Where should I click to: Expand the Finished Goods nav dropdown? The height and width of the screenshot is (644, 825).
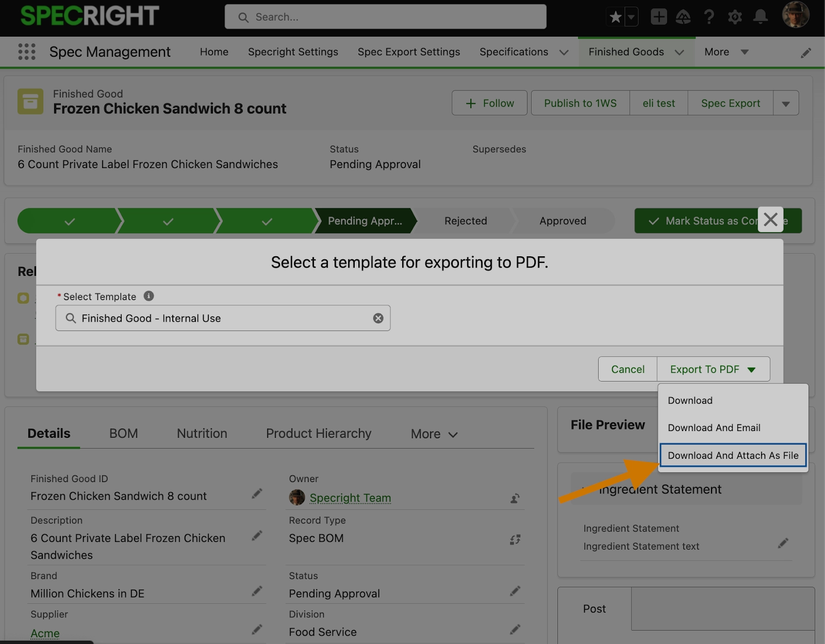(x=680, y=53)
